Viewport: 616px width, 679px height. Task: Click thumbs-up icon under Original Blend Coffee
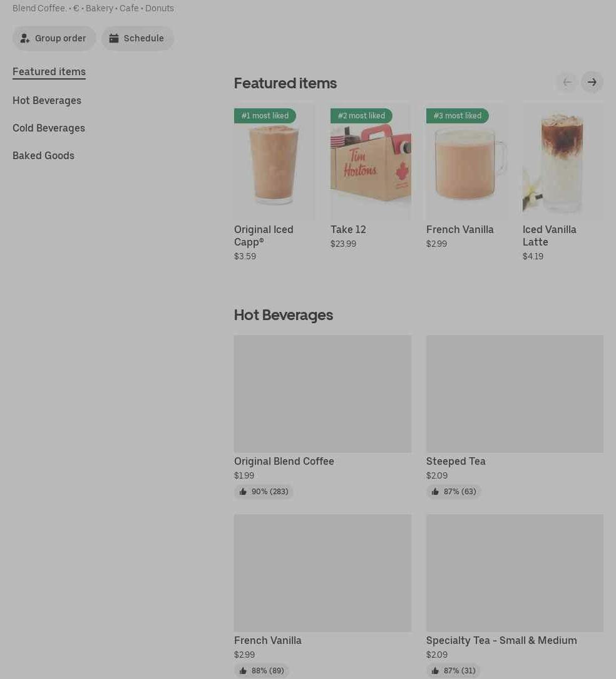click(x=243, y=492)
